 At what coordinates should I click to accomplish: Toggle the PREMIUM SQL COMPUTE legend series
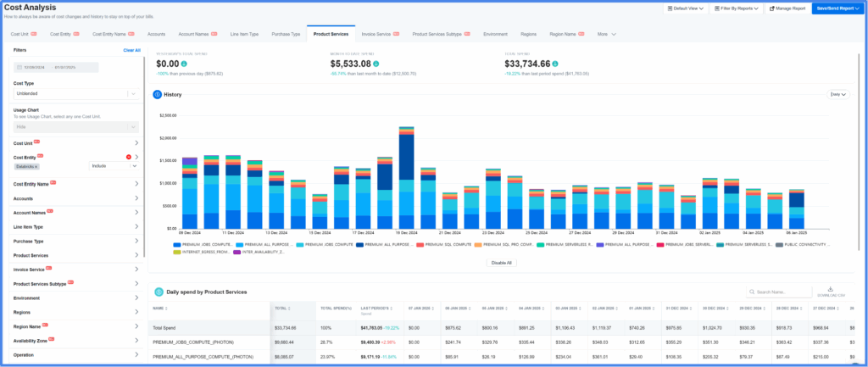[446, 244]
